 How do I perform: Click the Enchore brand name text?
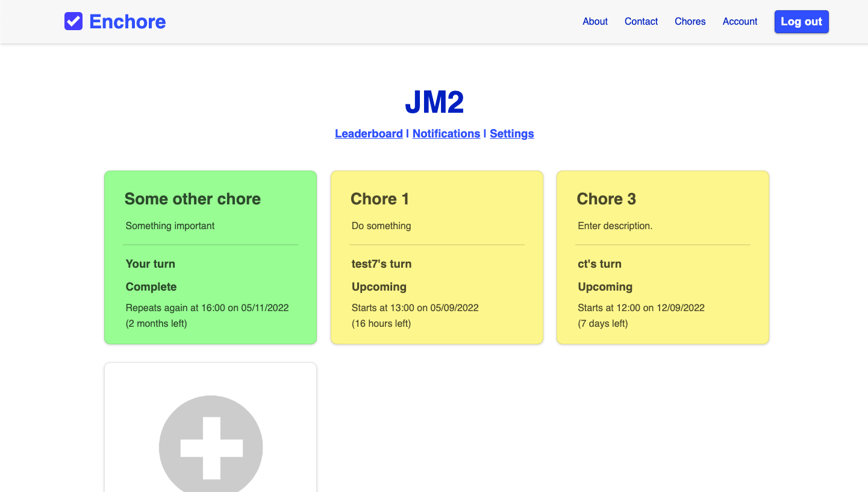click(x=127, y=22)
